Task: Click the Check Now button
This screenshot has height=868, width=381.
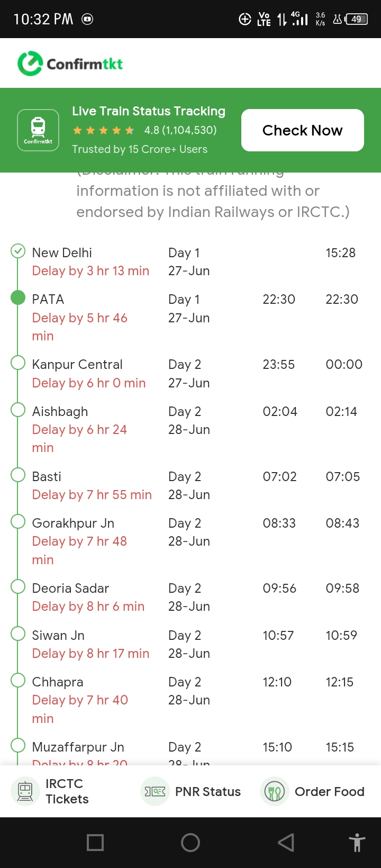Action: point(303,130)
